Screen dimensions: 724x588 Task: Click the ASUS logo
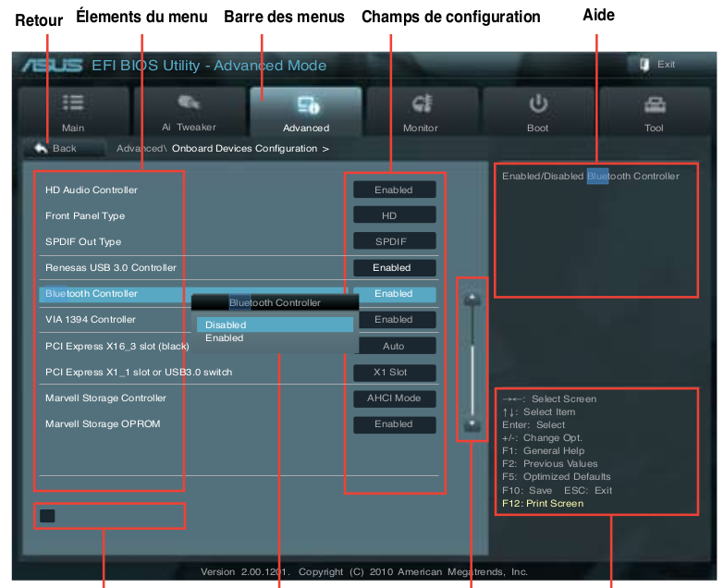point(52,65)
